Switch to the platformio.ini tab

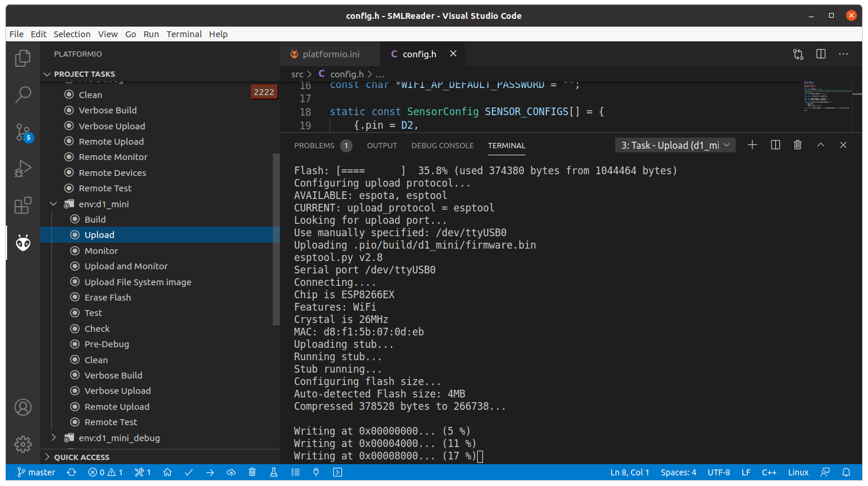pyautogui.click(x=331, y=54)
